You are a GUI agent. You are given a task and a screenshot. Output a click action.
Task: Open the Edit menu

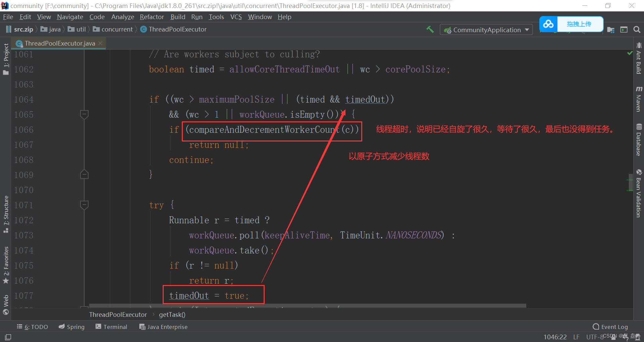25,17
